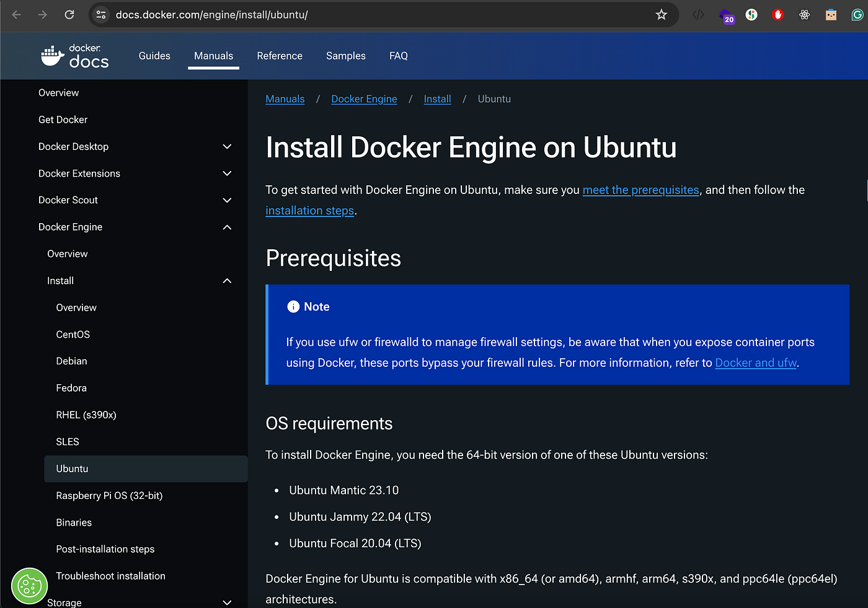The image size is (868, 608).
Task: Select the highlighted Ubuntu sidebar item
Action: click(146, 469)
